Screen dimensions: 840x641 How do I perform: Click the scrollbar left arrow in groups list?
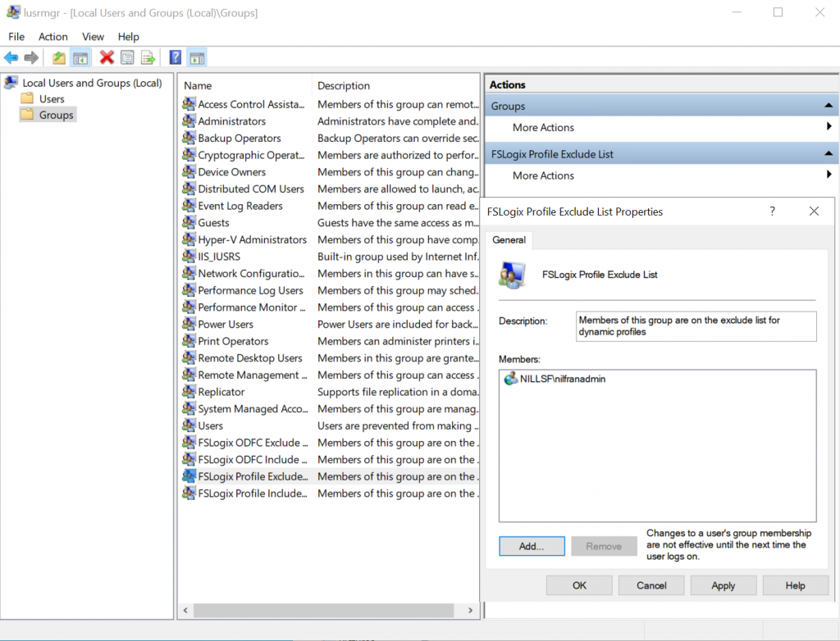185,611
